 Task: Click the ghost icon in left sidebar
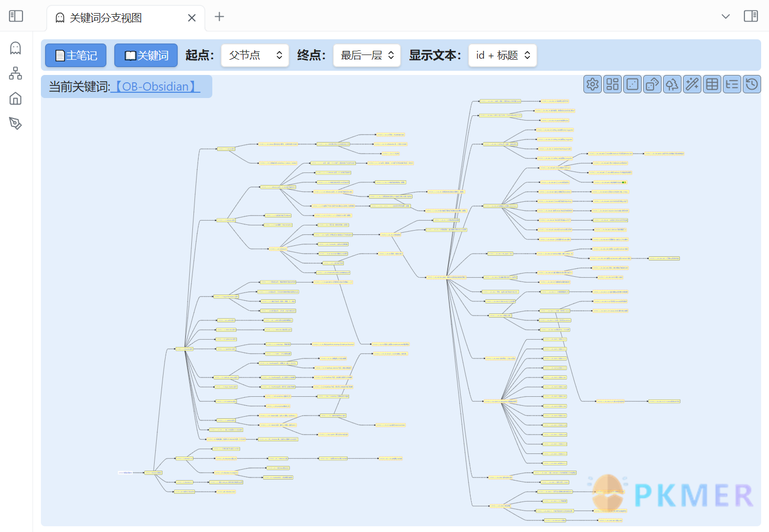[x=16, y=48]
